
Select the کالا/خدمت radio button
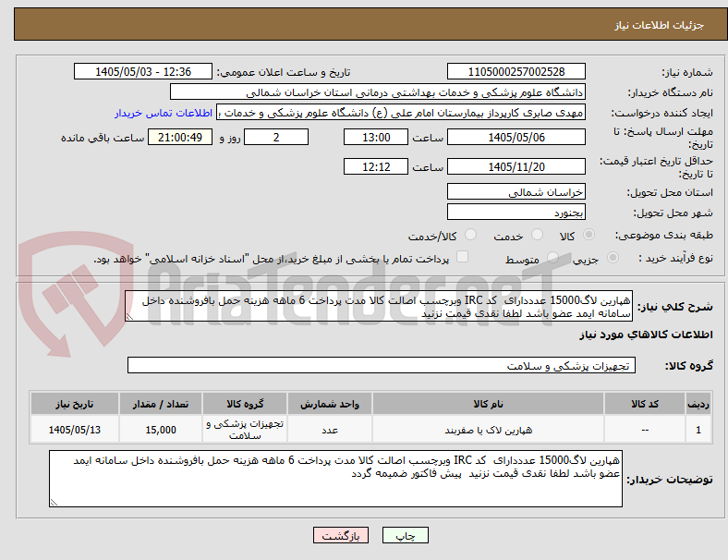tap(471, 235)
